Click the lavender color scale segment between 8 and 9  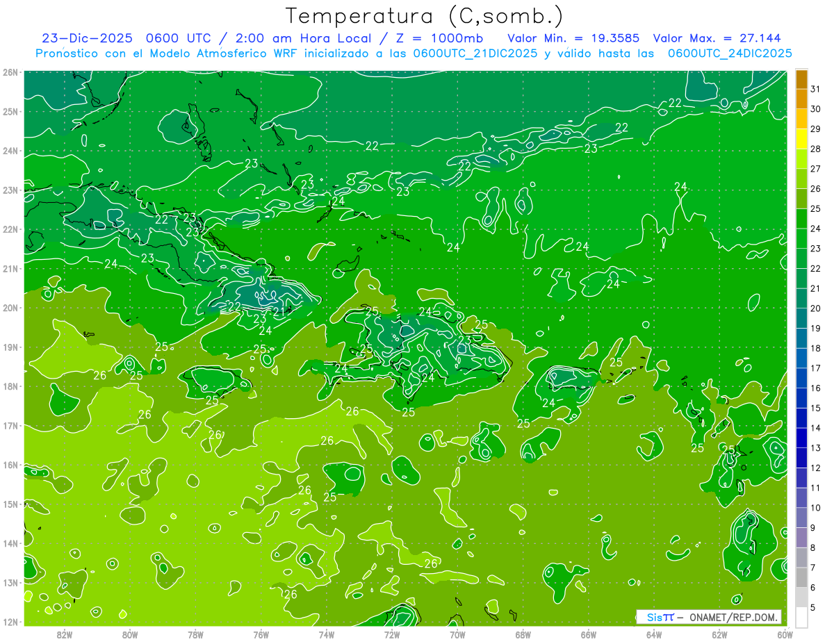point(801,538)
